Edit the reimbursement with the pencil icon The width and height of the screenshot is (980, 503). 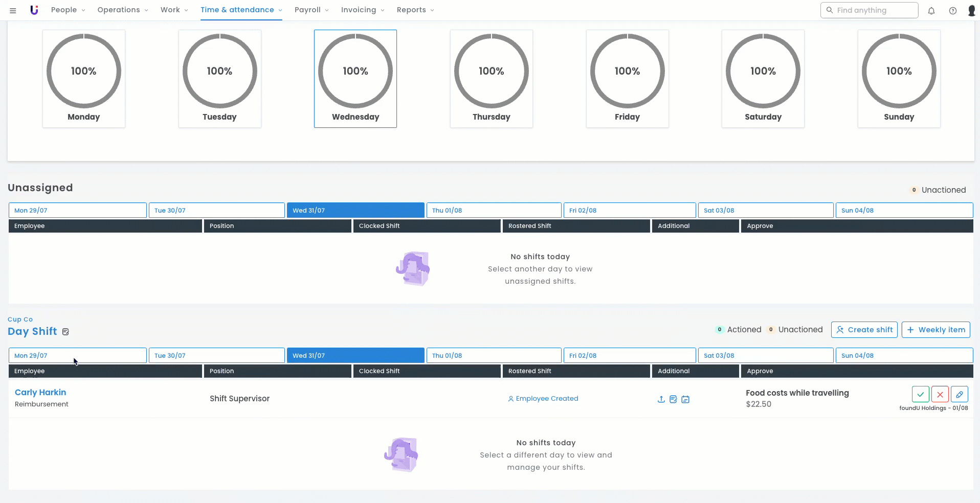[959, 394]
